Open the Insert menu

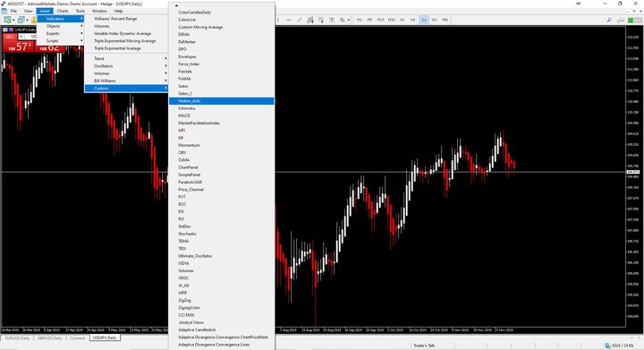pyautogui.click(x=45, y=11)
